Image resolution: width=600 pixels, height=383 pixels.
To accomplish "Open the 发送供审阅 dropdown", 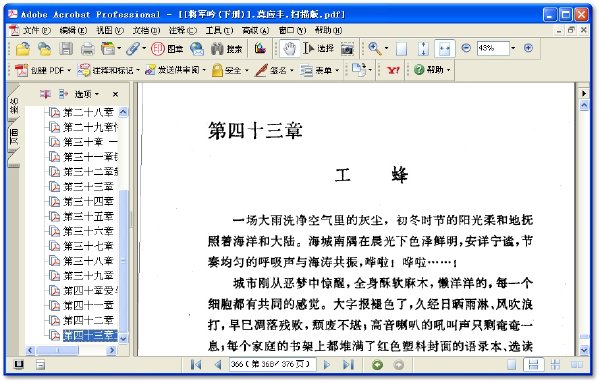I will (175, 70).
